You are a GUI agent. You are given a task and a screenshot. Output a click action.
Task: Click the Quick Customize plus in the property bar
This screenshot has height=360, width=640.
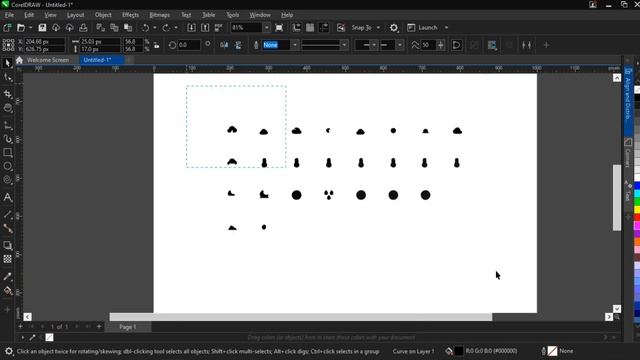pyautogui.click(x=546, y=45)
